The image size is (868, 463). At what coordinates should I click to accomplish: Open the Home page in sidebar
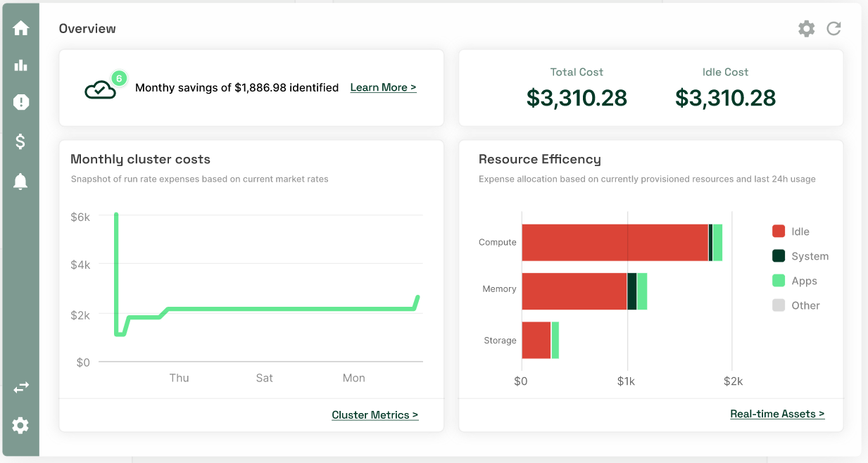20,28
